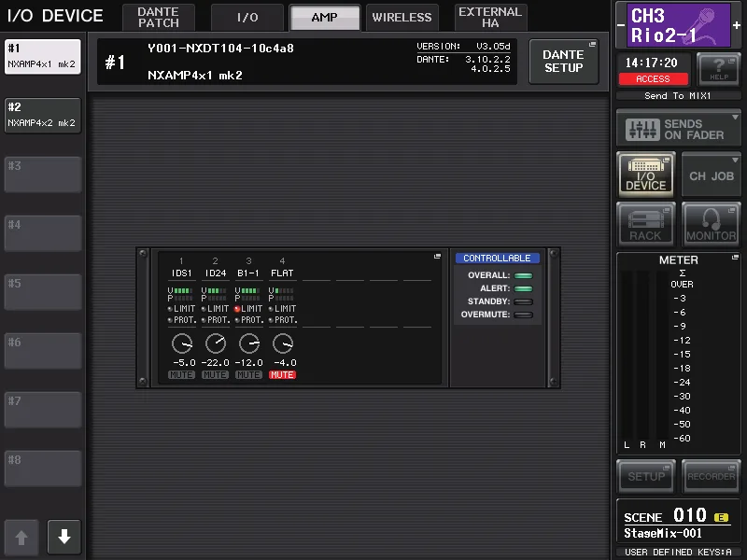Viewport: 747px width, 560px height.
Task: Select the AMP tab
Action: [x=324, y=17]
